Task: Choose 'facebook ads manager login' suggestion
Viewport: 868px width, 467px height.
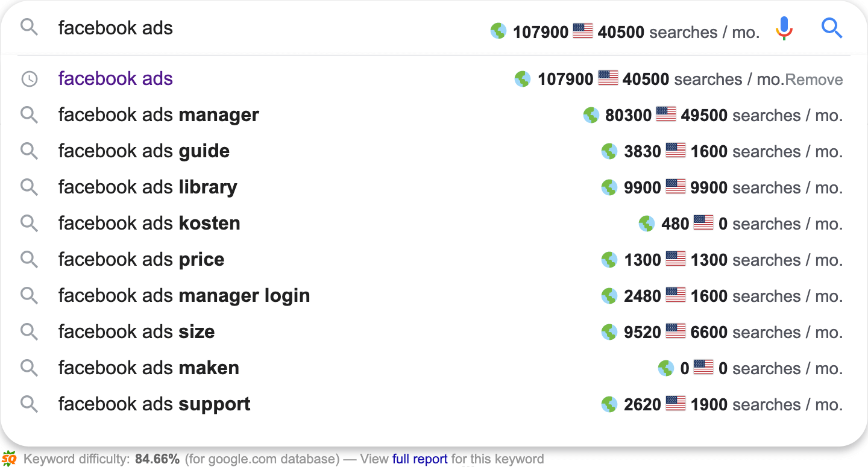Action: tap(434, 296)
